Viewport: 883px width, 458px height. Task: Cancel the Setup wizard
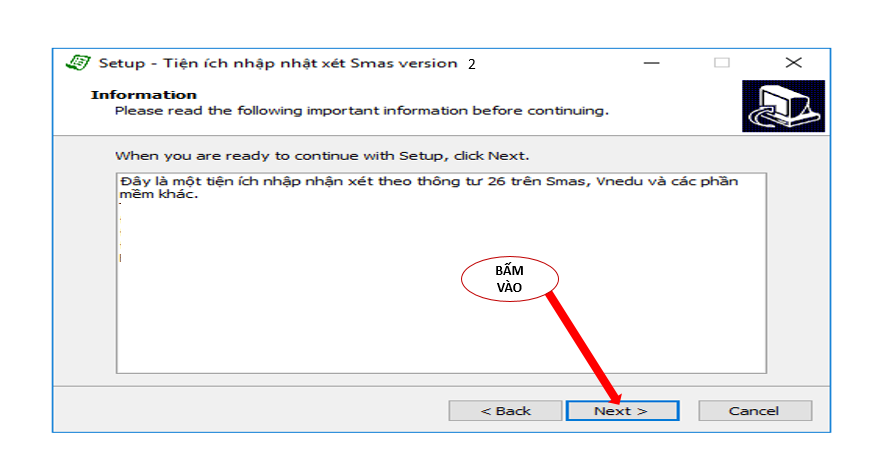[x=754, y=411]
